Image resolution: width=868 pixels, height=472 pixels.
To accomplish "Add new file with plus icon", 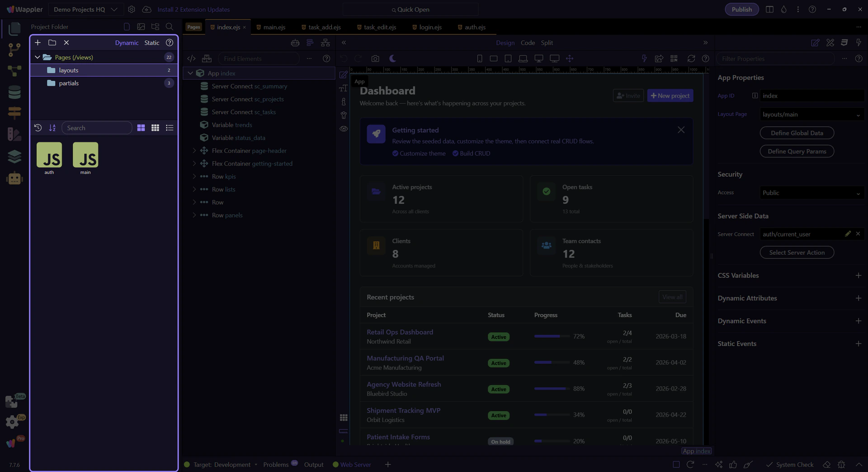I will [x=38, y=43].
